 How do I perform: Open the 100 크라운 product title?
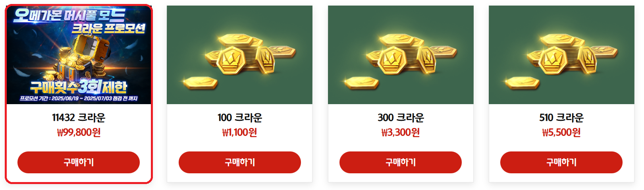point(240,118)
